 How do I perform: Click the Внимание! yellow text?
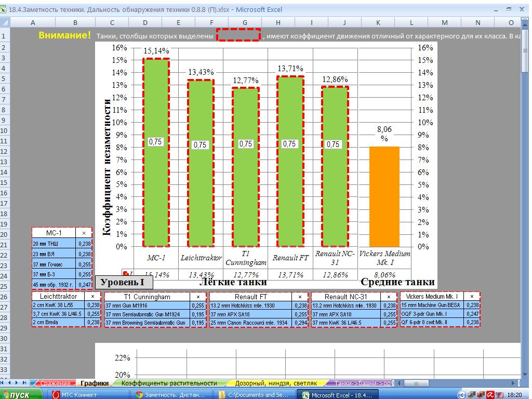tap(65, 35)
